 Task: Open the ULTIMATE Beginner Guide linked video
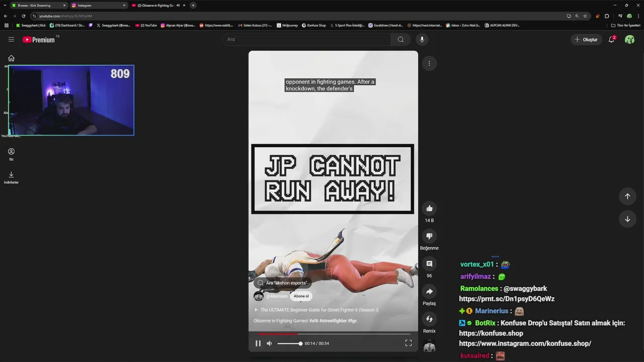tap(316, 310)
